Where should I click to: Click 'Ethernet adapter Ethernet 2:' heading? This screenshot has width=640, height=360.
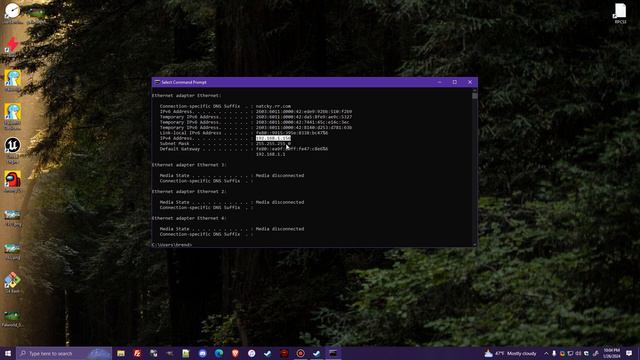[189, 191]
